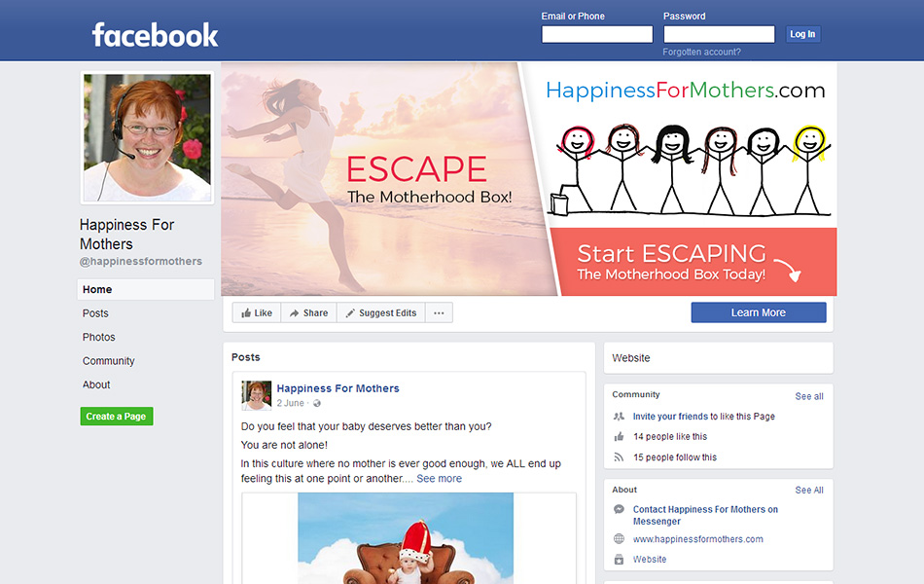Click the Suggest Edits pencil button
Screen dimensions: 924x584
click(x=381, y=312)
